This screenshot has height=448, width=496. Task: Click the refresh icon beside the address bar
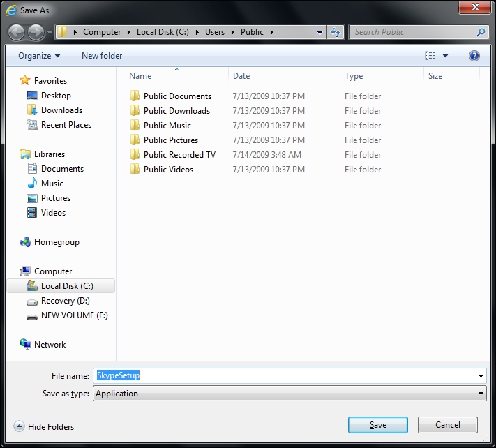(x=336, y=32)
